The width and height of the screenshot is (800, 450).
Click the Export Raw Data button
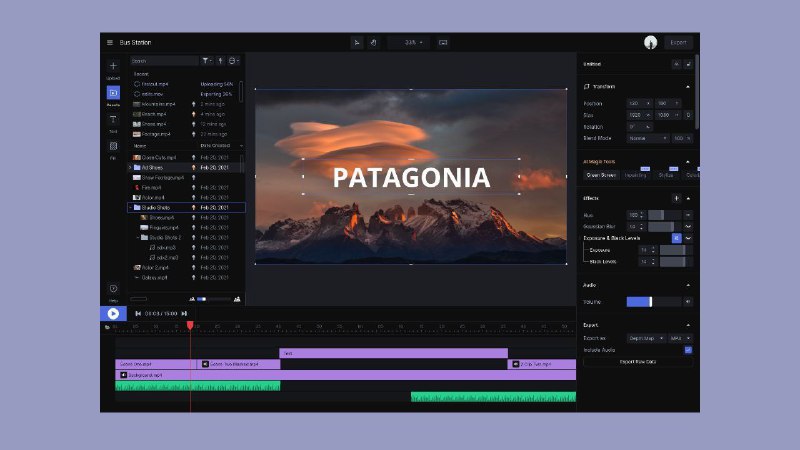(638, 362)
